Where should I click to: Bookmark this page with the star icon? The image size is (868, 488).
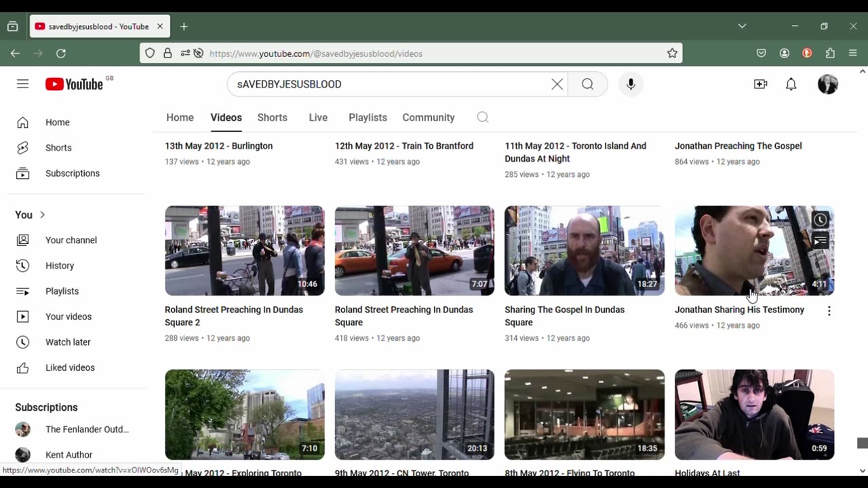click(x=672, y=53)
